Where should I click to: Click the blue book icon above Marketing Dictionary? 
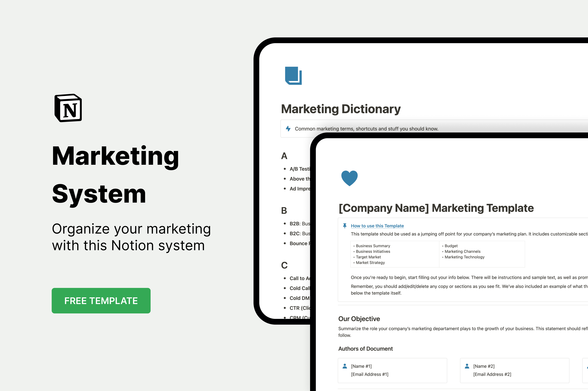click(293, 76)
